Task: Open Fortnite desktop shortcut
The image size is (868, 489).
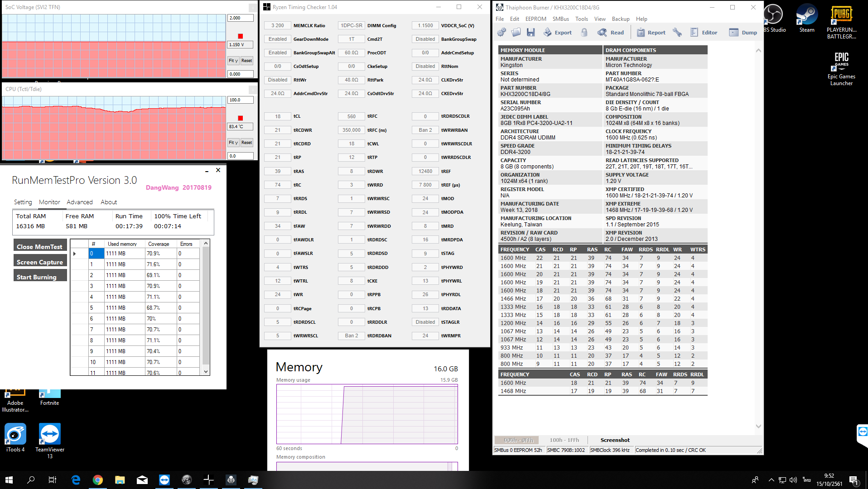Action: (49, 397)
